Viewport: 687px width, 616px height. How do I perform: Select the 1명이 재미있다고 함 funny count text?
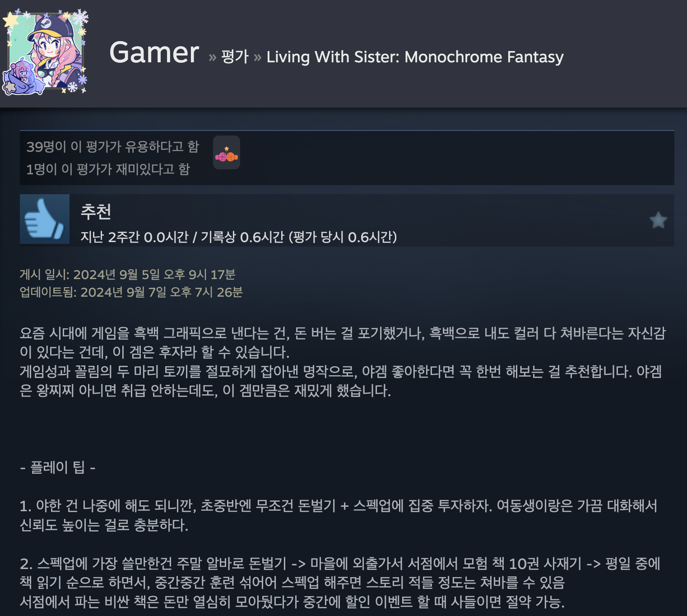coord(108,169)
